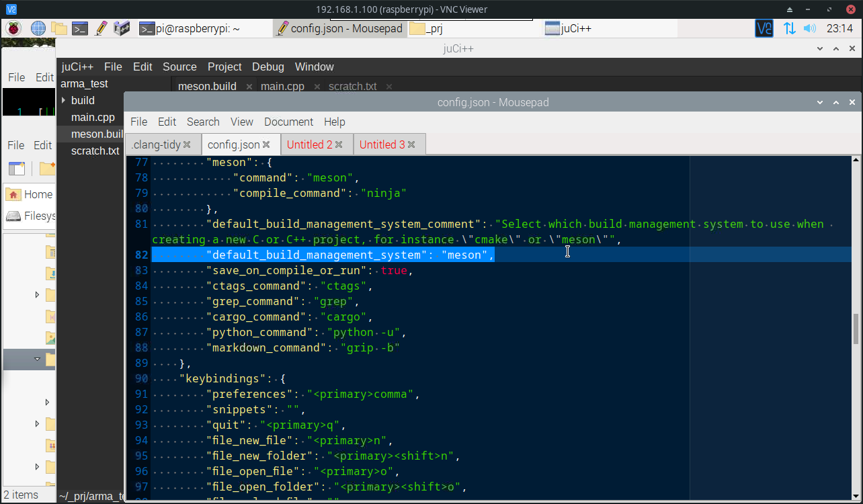Click the VNC server tray icon

(764, 28)
